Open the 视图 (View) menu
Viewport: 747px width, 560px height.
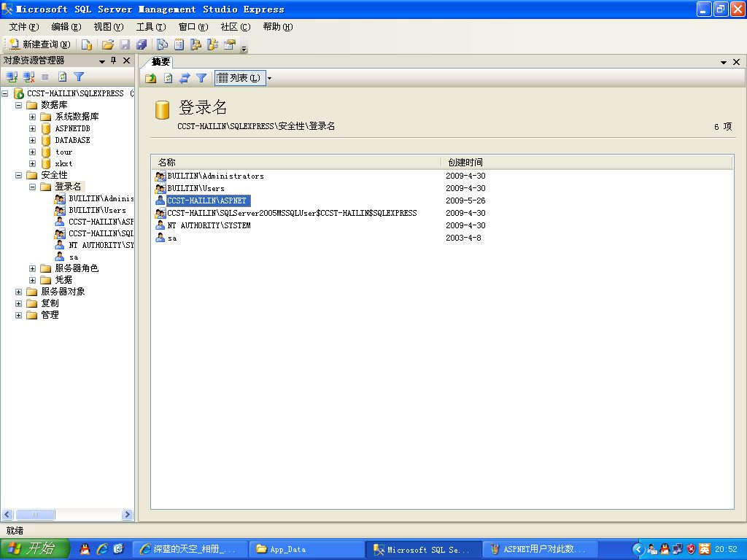109,27
